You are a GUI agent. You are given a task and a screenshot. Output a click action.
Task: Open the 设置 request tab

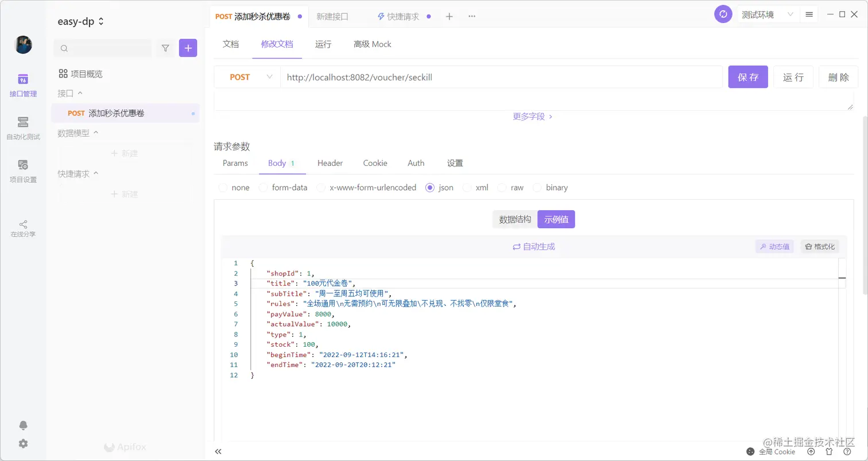455,163
